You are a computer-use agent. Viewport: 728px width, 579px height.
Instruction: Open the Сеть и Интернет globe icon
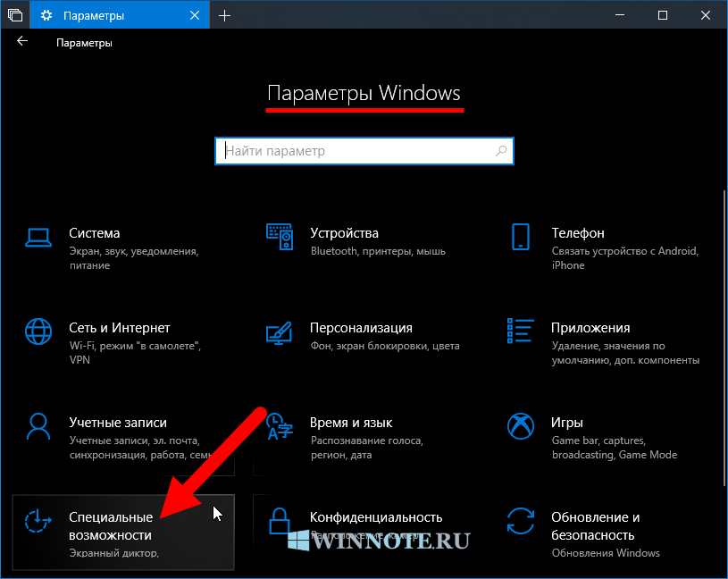point(38,331)
